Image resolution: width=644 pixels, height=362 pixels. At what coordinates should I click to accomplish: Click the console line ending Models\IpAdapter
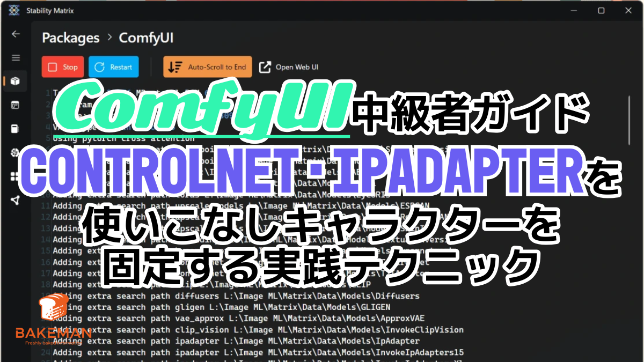coord(236,341)
